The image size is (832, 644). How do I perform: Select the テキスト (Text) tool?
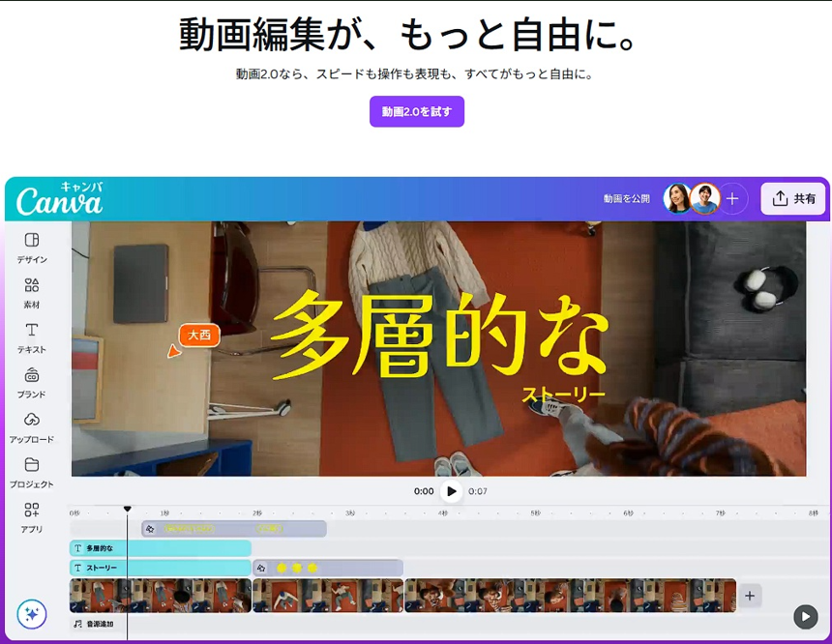(x=32, y=337)
